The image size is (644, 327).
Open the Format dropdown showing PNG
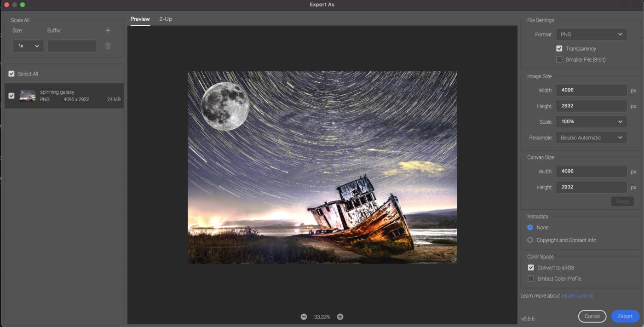pos(591,34)
